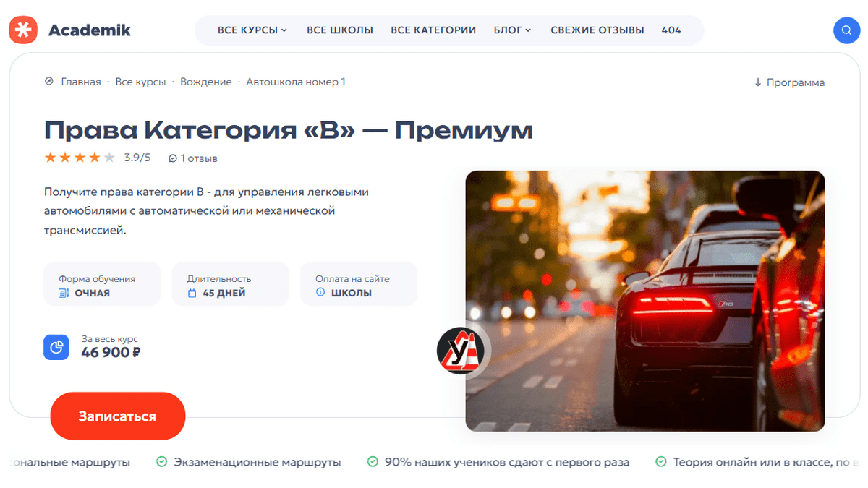The height and width of the screenshot is (488, 868).
Task: Click the ОЧНАЯ study form value
Action: (92, 293)
